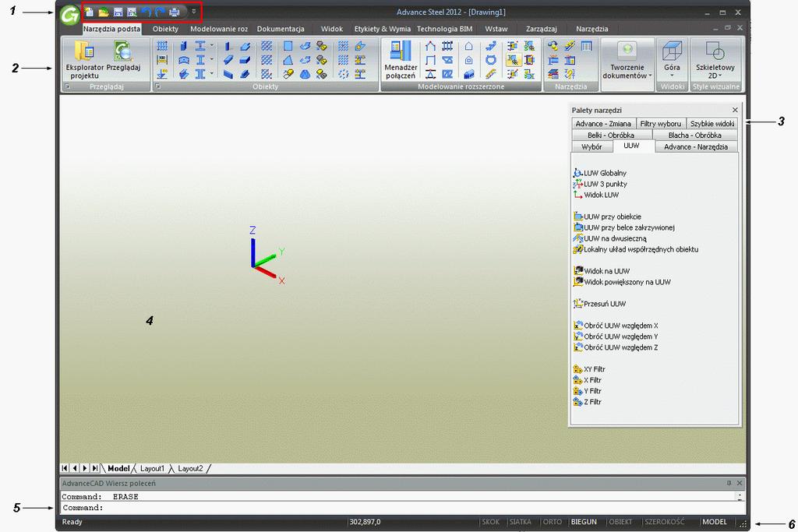Viewport: 798px width, 532px height.
Task: Choose UUW przy obiekcie palette tool
Action: [x=607, y=217]
